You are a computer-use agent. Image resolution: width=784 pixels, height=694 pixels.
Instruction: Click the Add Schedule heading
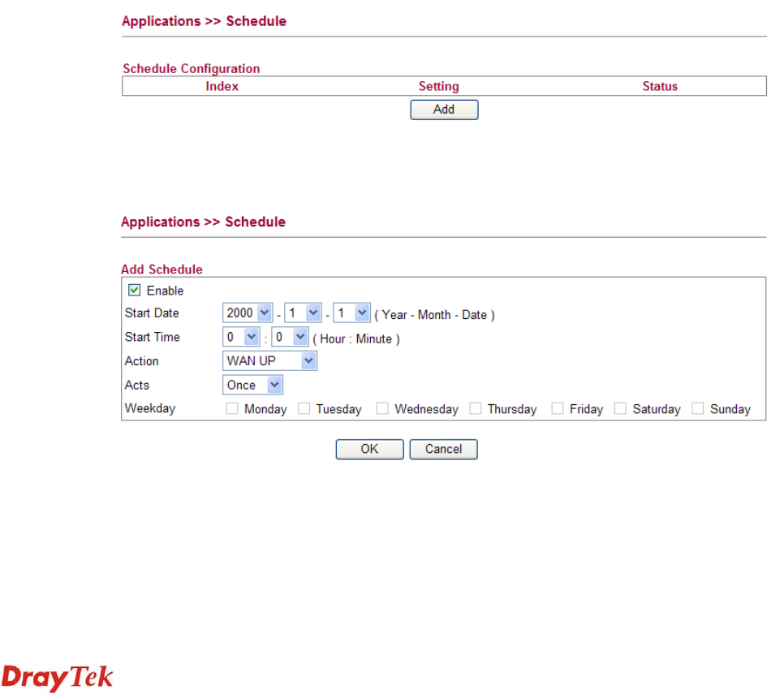click(x=162, y=269)
